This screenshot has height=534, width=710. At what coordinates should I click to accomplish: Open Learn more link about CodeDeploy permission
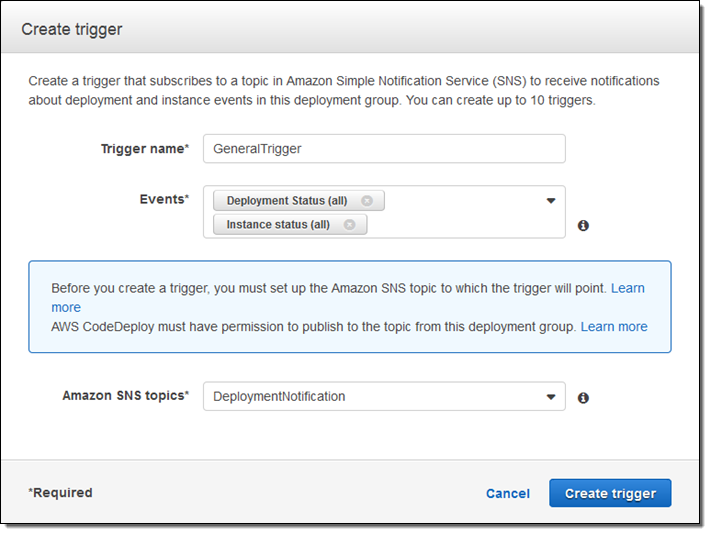click(x=614, y=327)
